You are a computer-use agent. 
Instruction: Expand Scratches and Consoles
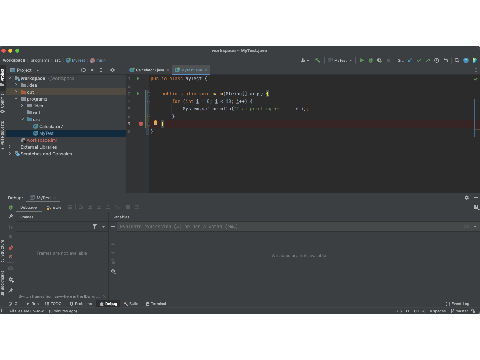point(10,154)
